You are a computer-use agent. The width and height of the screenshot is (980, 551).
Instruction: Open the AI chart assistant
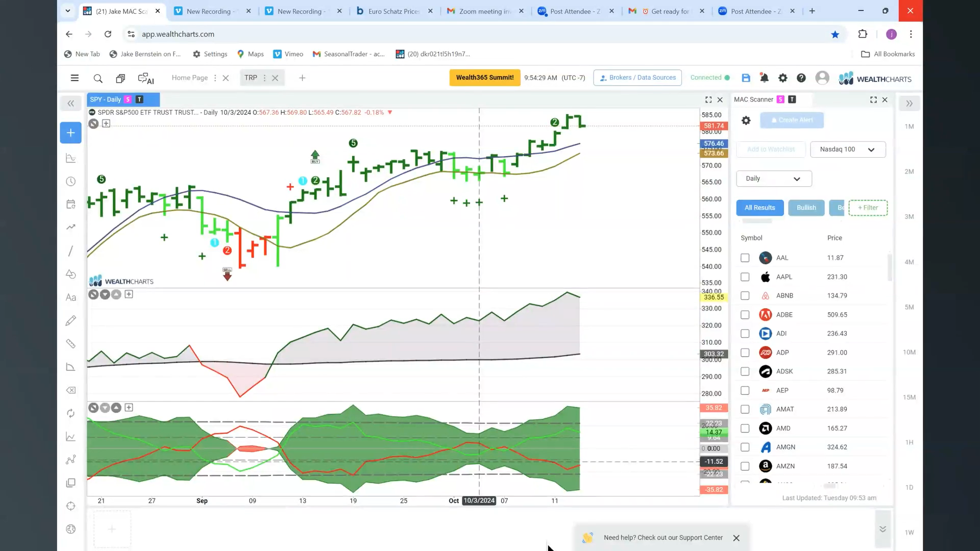(x=146, y=78)
